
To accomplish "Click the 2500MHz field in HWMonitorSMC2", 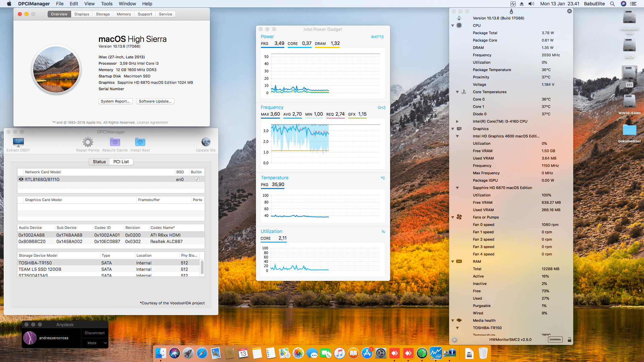I will (x=555, y=340).
